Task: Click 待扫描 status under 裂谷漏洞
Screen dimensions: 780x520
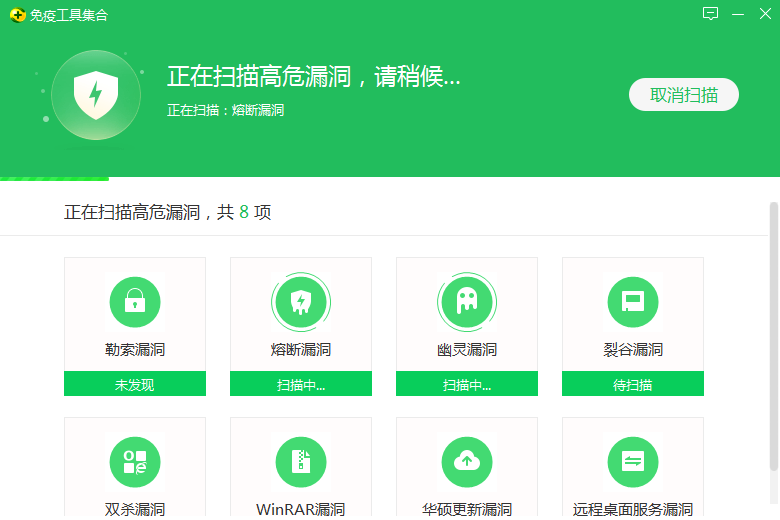Action: (x=633, y=384)
